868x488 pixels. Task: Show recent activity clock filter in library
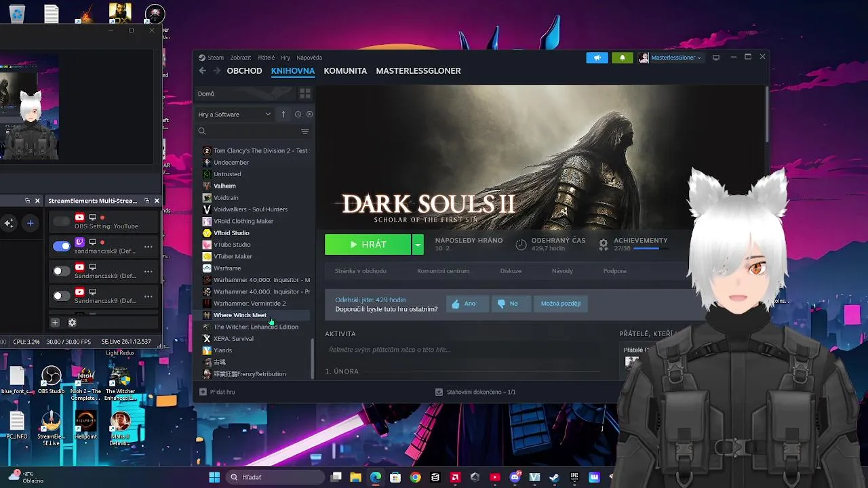click(x=298, y=115)
